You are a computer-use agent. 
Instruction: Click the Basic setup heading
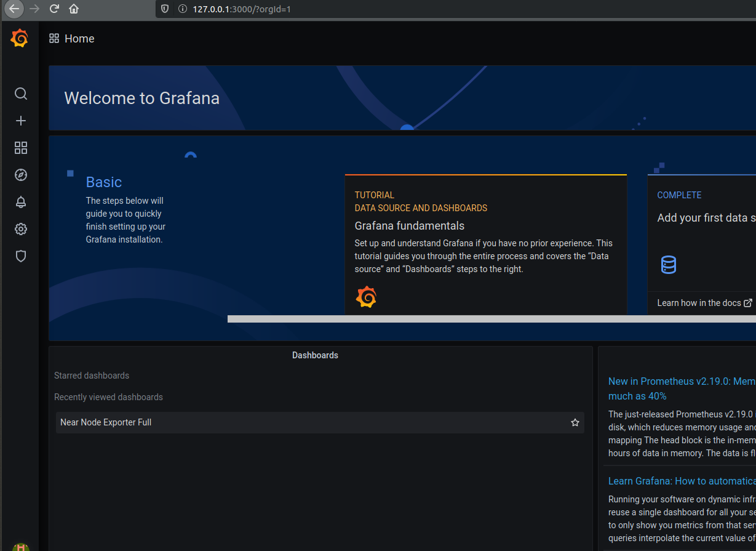pyautogui.click(x=104, y=182)
